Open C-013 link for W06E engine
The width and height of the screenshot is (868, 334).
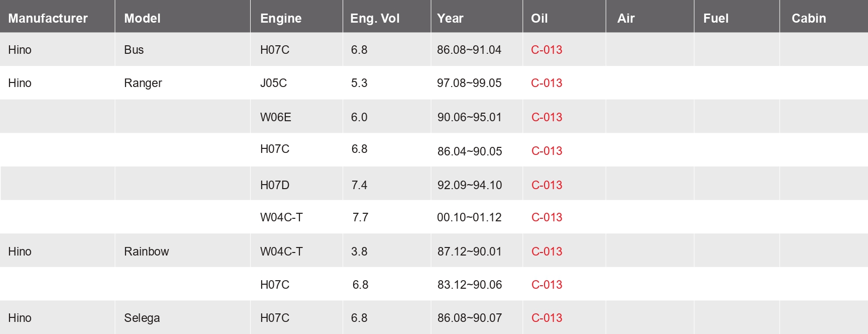(547, 117)
